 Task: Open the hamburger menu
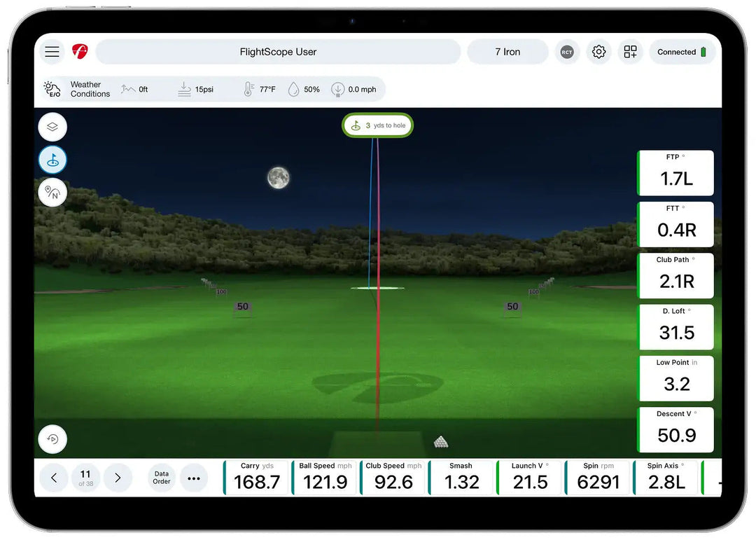(52, 52)
